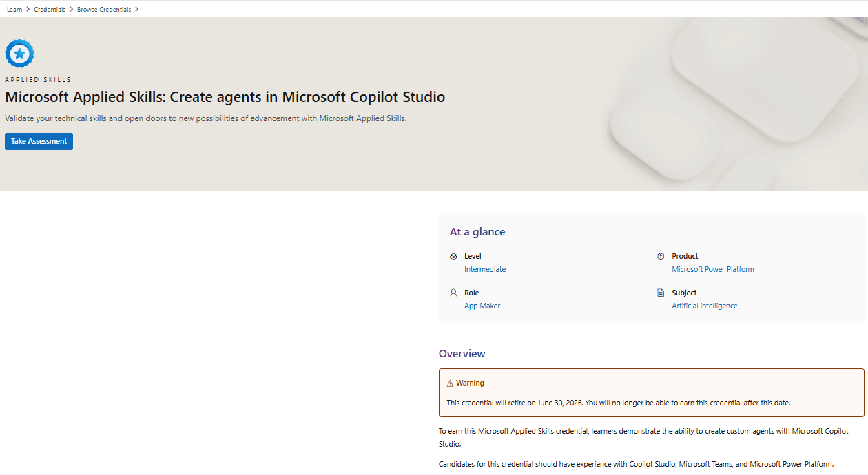Click the 'Candidates for this credential' paragraph

[637, 464]
